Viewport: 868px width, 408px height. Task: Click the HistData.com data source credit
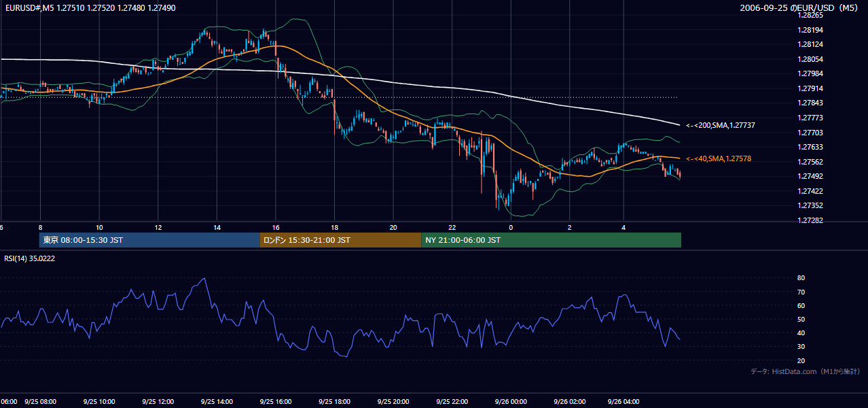pos(806,371)
